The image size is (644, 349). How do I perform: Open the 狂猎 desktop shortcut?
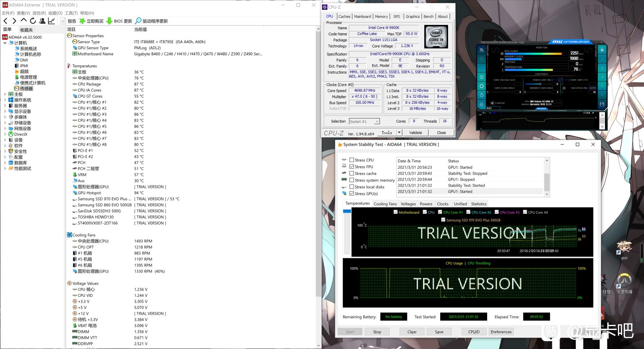point(606,284)
